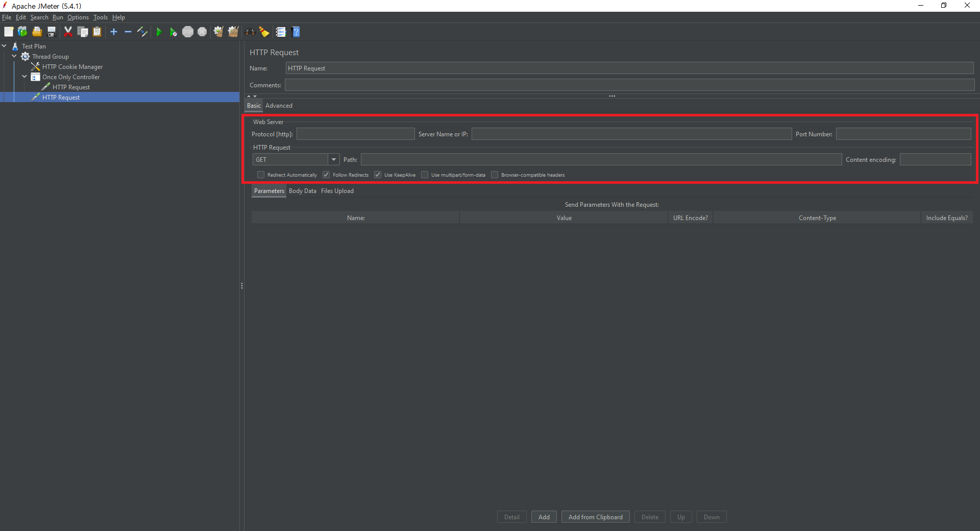Open the File menu
This screenshot has height=531, width=980.
coord(7,17)
